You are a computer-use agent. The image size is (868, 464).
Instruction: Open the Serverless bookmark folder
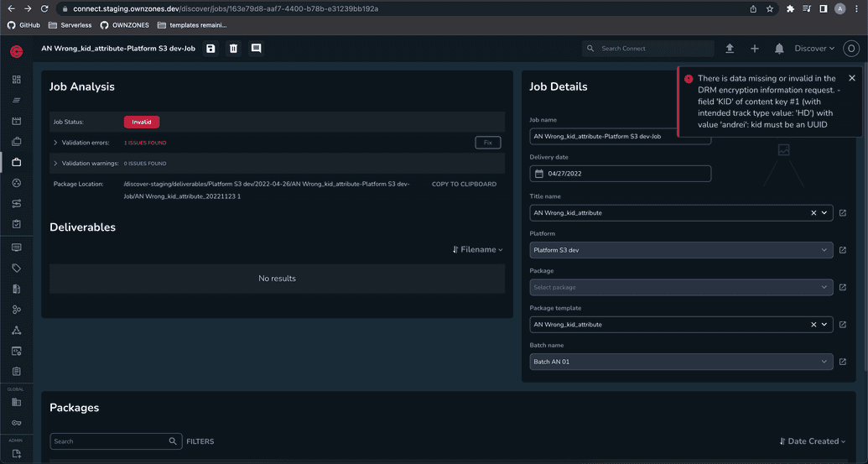[x=70, y=25]
